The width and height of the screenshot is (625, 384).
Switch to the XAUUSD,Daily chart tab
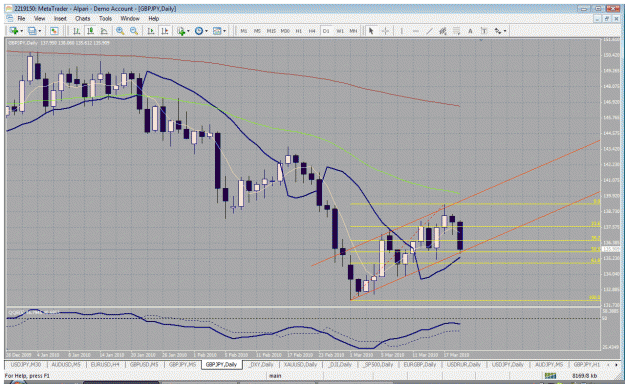tap(300, 364)
